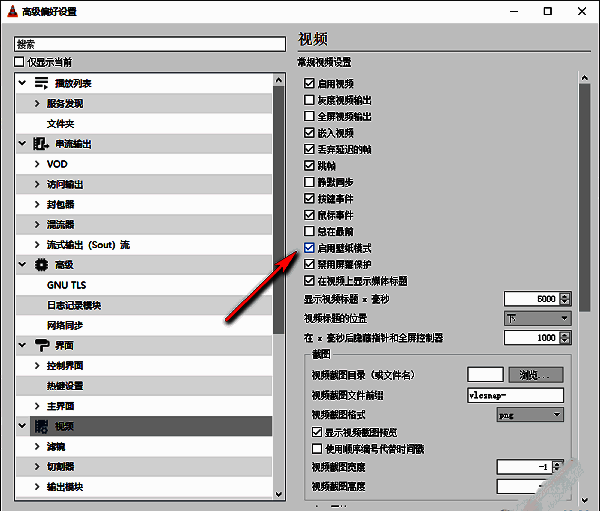Click the 搜索 search field at top
This screenshot has height=511, width=600.
point(150,44)
